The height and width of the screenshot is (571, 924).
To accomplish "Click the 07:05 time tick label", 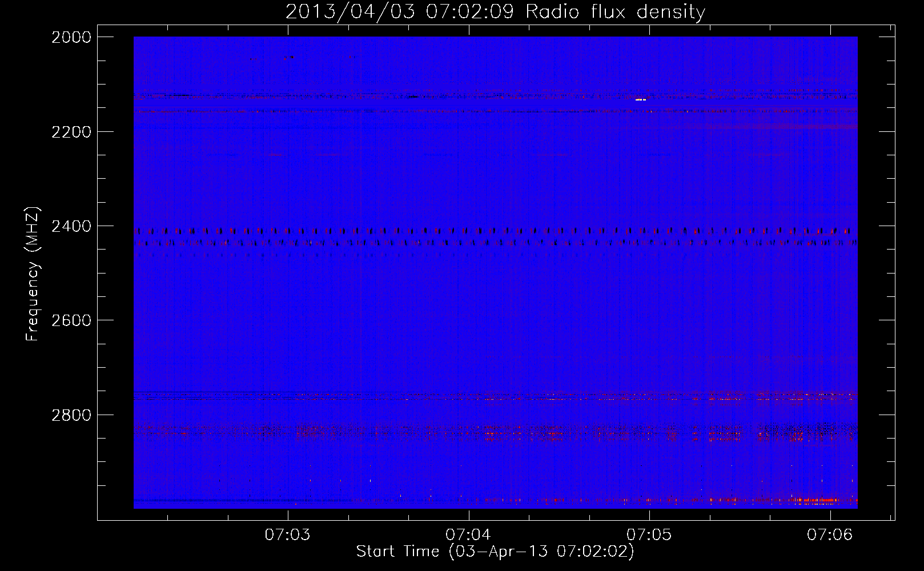I will tap(650, 534).
